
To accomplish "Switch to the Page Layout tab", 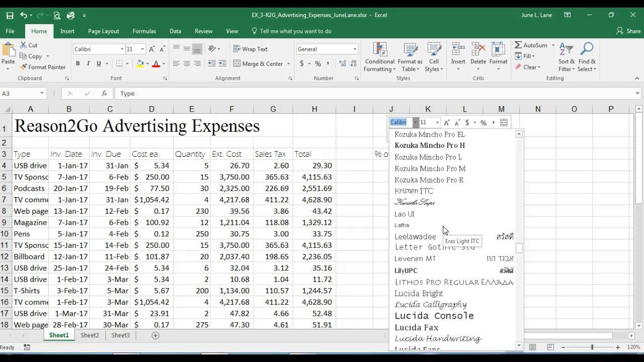I will [104, 31].
